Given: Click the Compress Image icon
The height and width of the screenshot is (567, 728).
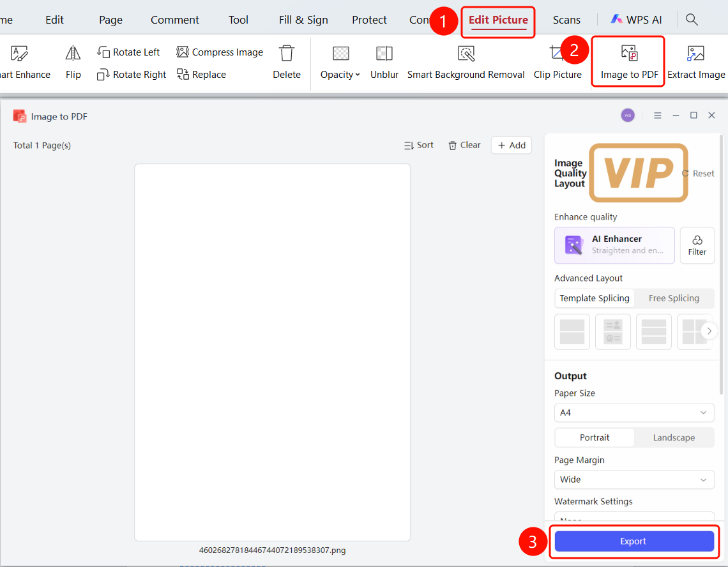Looking at the screenshot, I should pos(183,52).
